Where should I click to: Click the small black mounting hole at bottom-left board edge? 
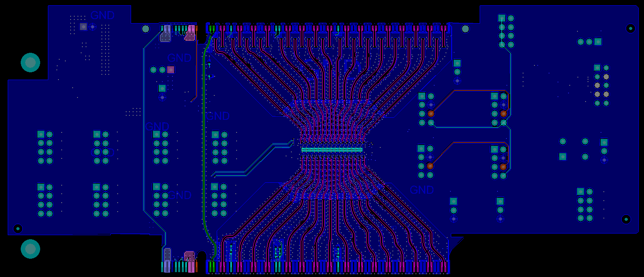(18, 228)
